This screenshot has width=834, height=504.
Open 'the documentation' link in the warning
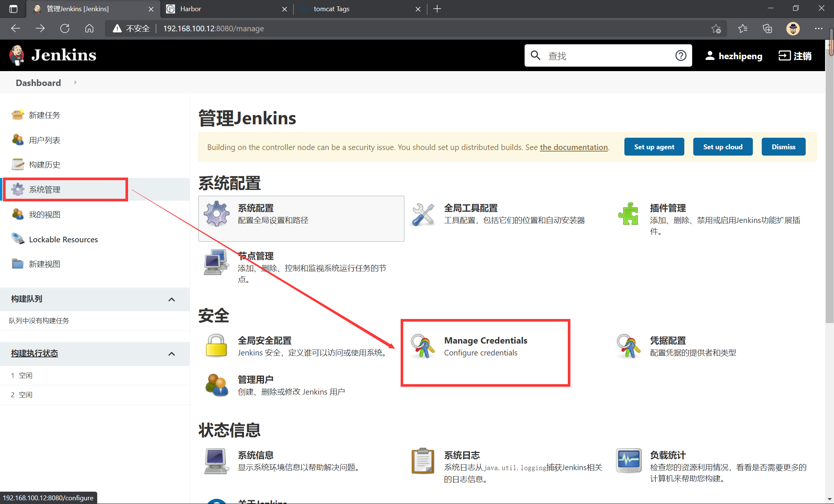[573, 147]
